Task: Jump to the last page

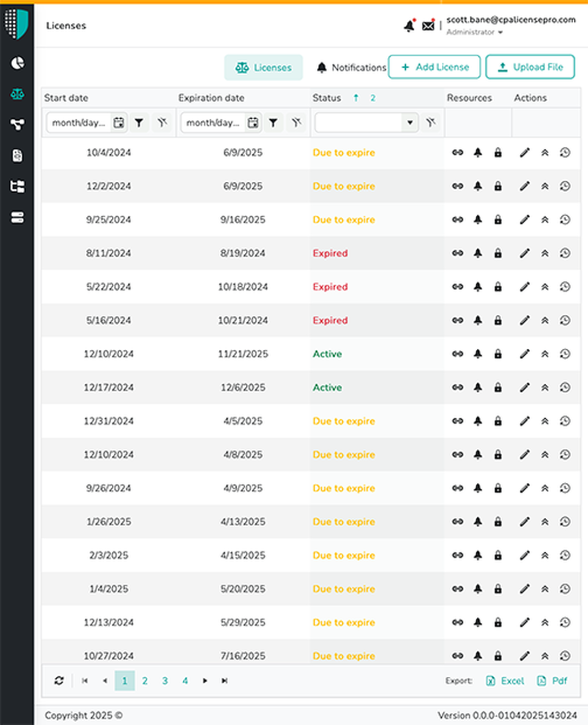Action: click(x=225, y=681)
